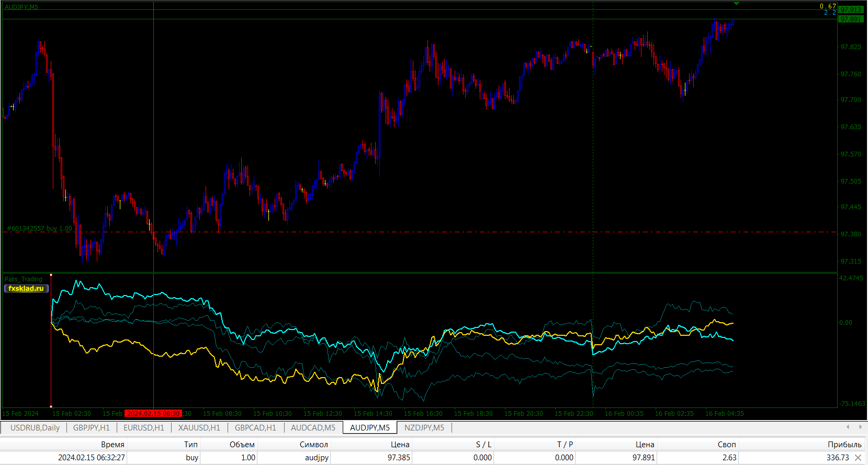868x465 pixels.
Task: Click the fxsklad.ru label button
Action: [26, 288]
